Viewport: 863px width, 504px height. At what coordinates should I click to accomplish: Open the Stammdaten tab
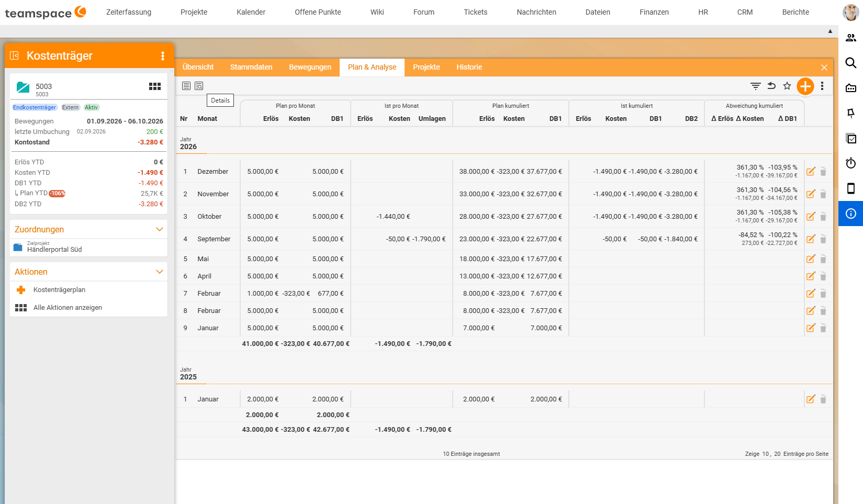click(251, 67)
